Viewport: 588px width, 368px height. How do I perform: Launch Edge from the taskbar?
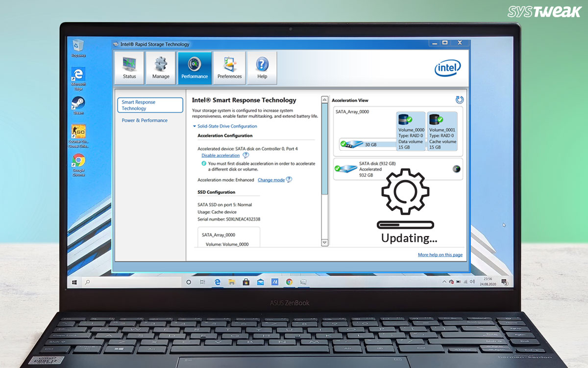point(217,282)
